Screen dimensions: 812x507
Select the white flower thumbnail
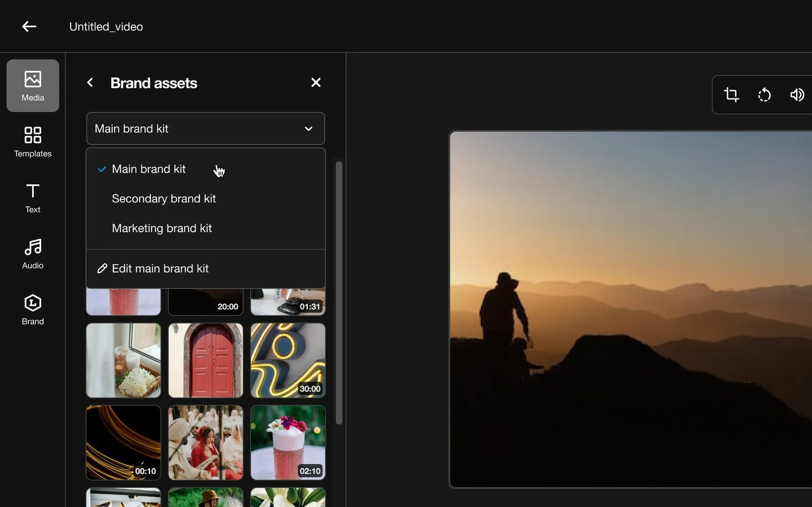click(x=288, y=497)
